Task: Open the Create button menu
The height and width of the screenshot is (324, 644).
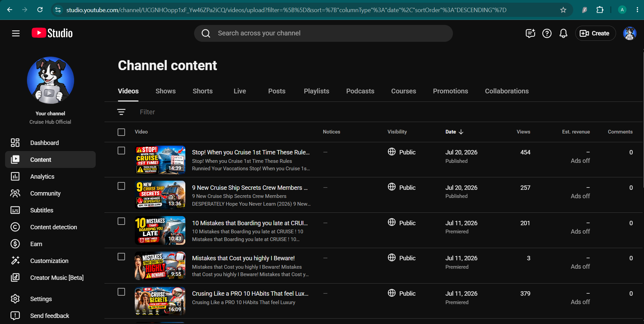Action: point(595,33)
